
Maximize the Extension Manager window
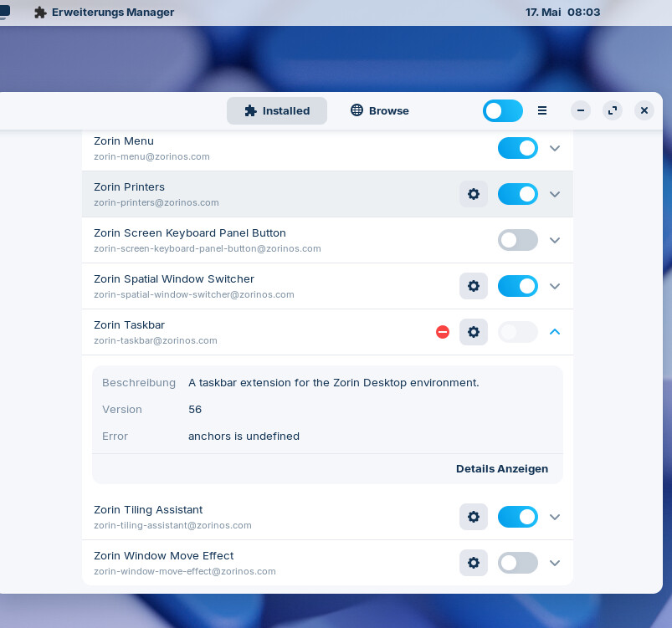point(613,110)
